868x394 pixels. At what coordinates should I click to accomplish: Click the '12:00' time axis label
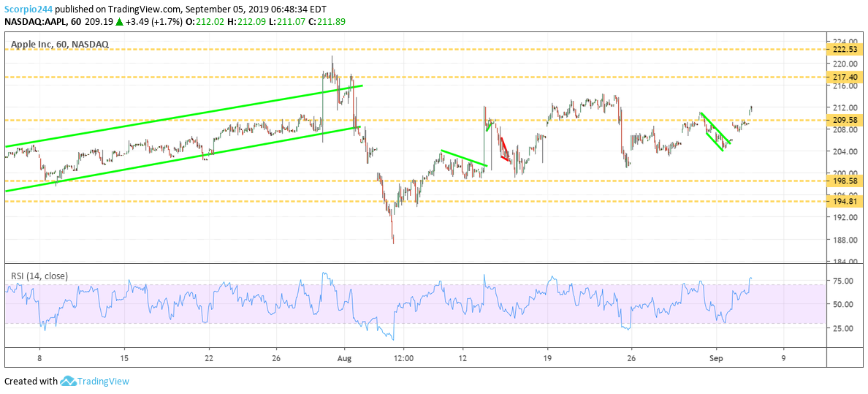(403, 358)
